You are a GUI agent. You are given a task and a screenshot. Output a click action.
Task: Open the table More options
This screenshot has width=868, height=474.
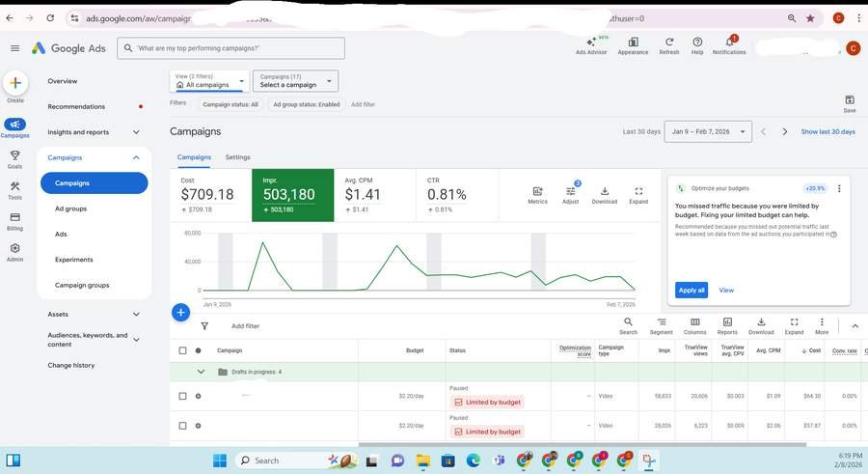pyautogui.click(x=822, y=326)
